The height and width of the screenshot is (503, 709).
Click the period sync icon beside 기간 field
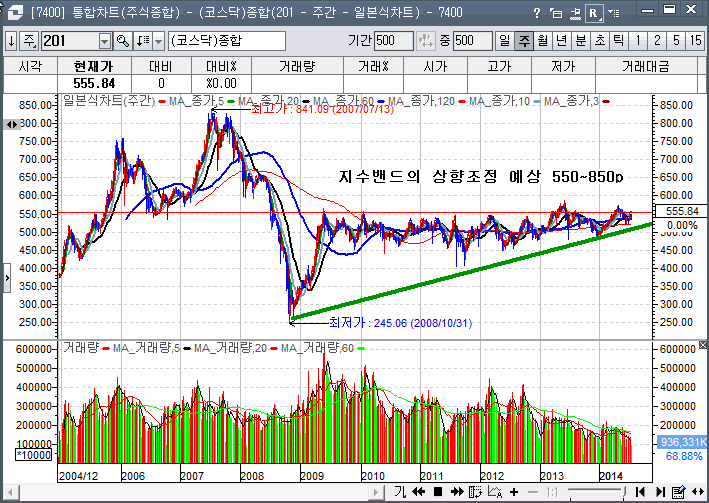pyautogui.click(x=426, y=41)
